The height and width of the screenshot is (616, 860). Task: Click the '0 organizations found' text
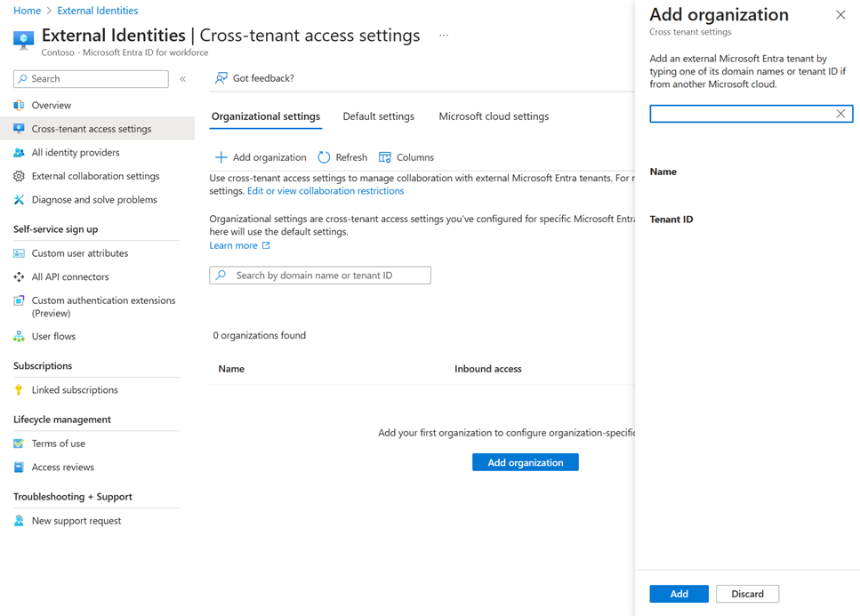pyautogui.click(x=260, y=335)
